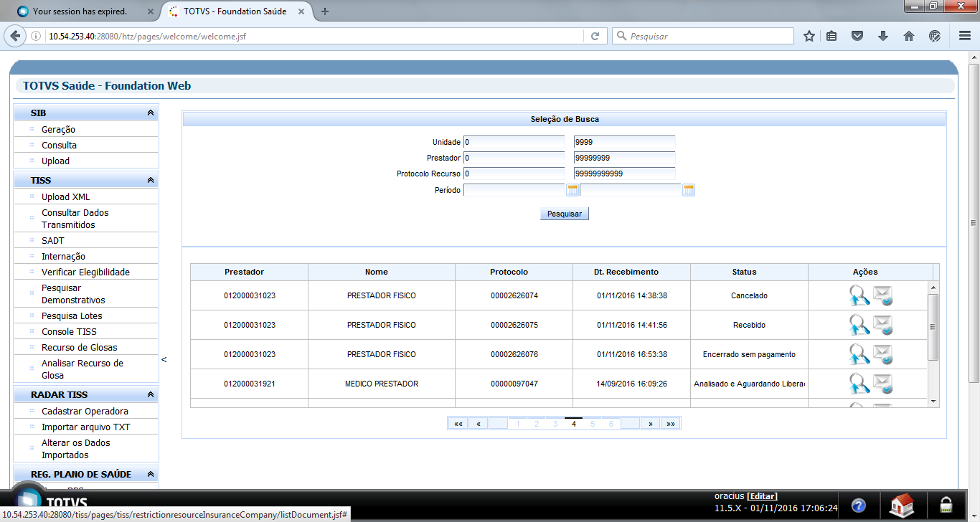This screenshot has height=522, width=980.
Task: Go to home via house icon
Action: [902, 506]
